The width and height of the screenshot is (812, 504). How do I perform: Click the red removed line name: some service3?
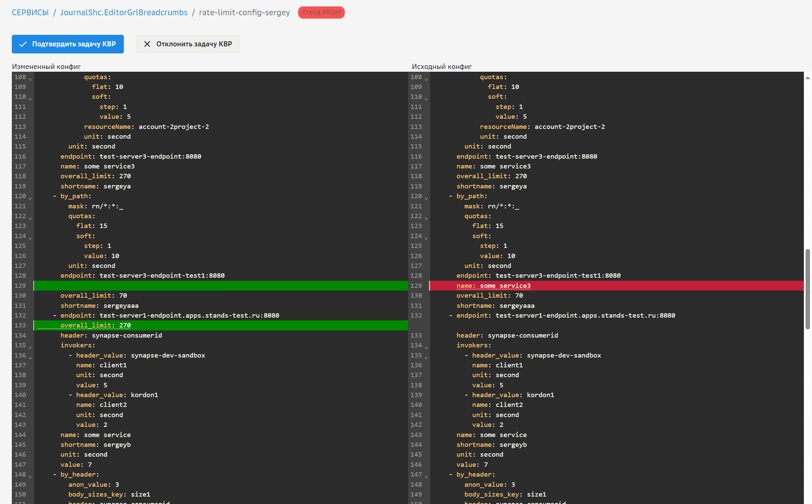tap(493, 286)
